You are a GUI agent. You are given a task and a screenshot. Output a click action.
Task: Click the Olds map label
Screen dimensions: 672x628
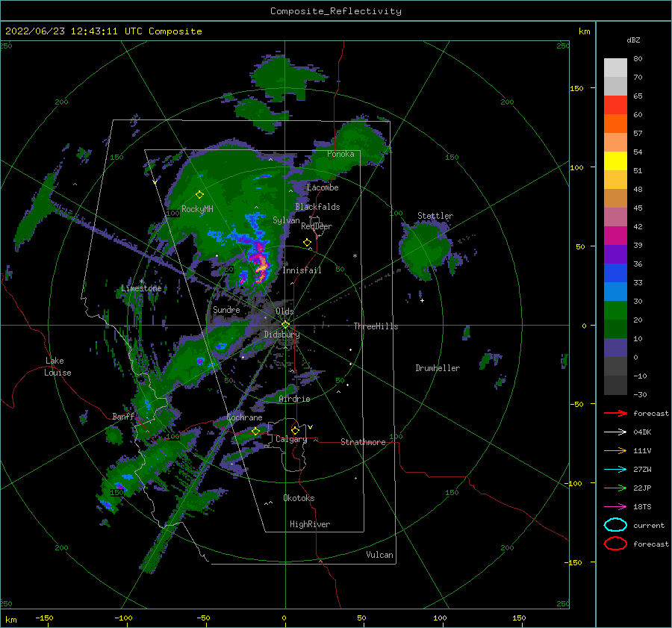pos(284,311)
